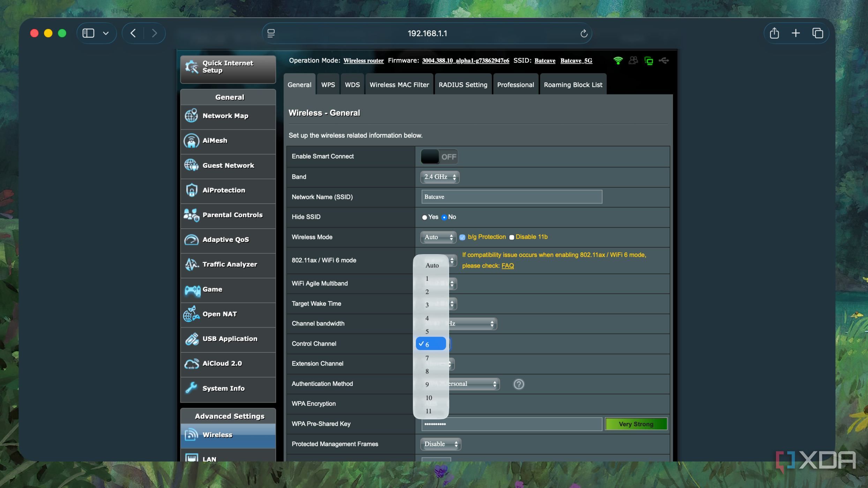Viewport: 868px width, 488px height.
Task: Click the USB Application icon
Action: (x=191, y=339)
